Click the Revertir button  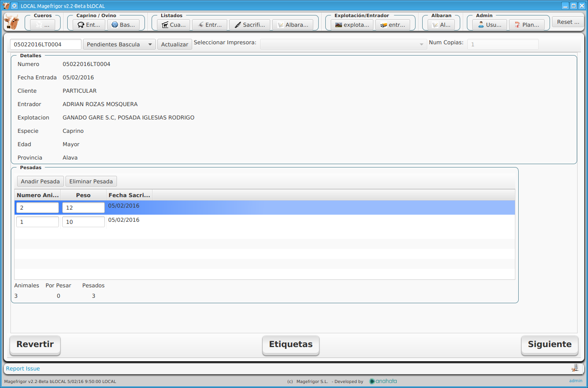click(35, 345)
